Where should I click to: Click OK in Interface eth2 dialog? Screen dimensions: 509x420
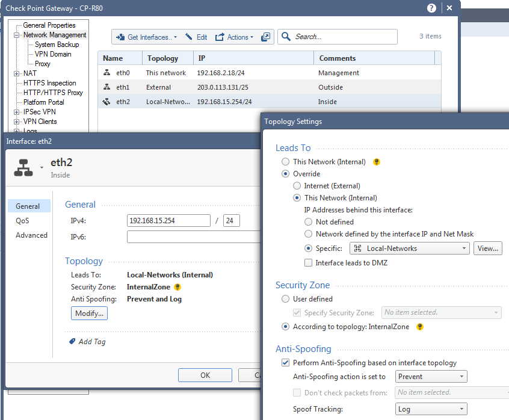coord(205,375)
